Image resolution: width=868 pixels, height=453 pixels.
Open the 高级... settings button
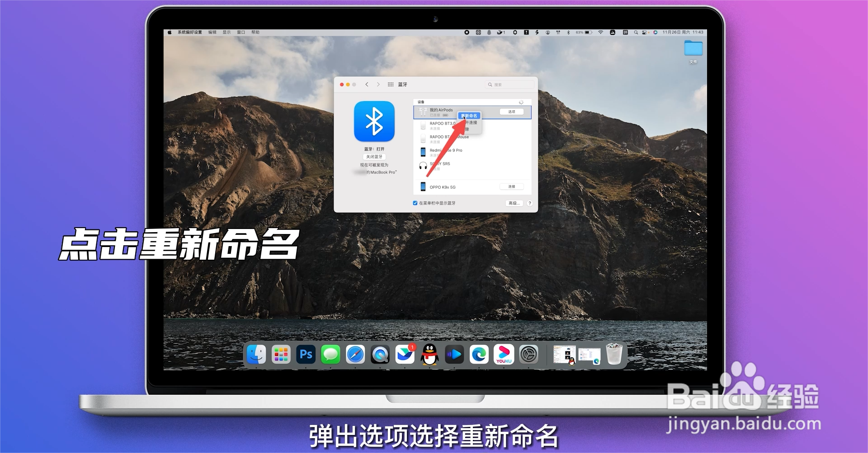coord(514,203)
